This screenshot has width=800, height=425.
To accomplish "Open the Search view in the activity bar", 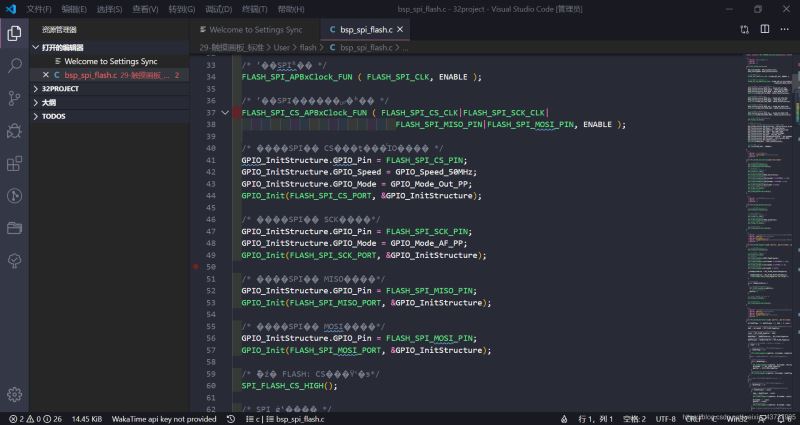I will tap(14, 65).
